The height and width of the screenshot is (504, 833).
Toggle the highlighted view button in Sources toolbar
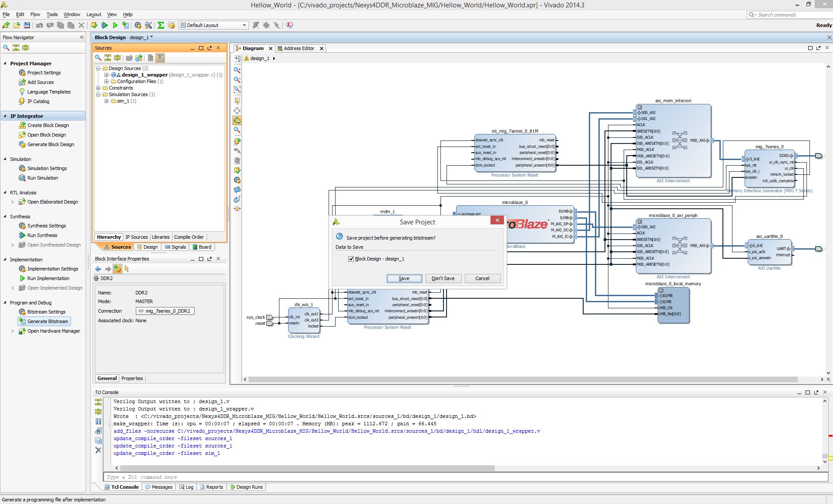[160, 58]
